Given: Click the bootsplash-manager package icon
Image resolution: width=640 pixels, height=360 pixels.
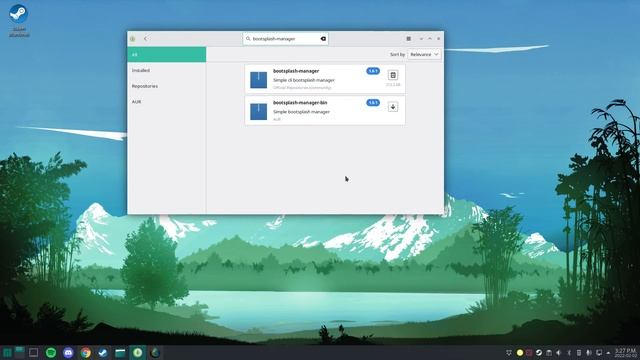Looking at the screenshot, I should point(258,80).
